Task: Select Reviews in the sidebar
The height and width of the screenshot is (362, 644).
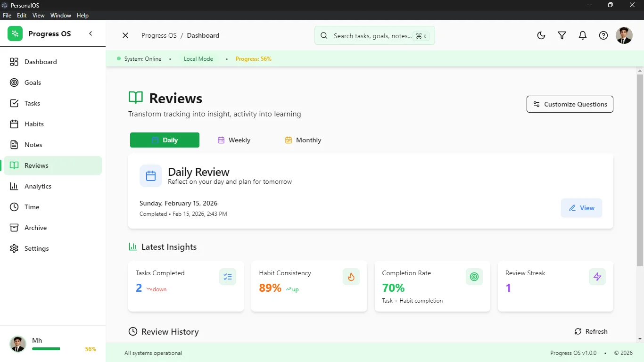Action: point(53,165)
